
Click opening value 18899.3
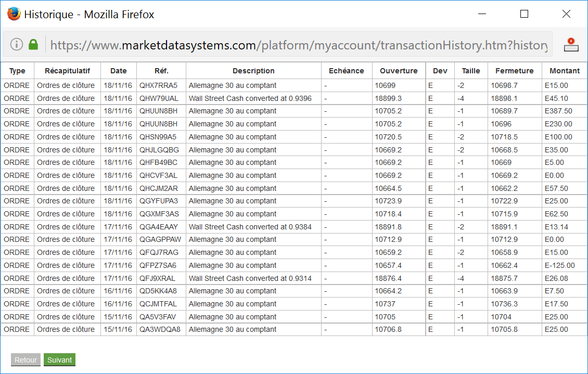388,98
